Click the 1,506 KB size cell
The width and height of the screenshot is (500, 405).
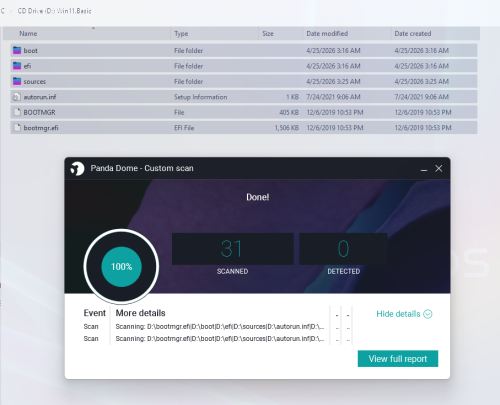click(x=287, y=128)
